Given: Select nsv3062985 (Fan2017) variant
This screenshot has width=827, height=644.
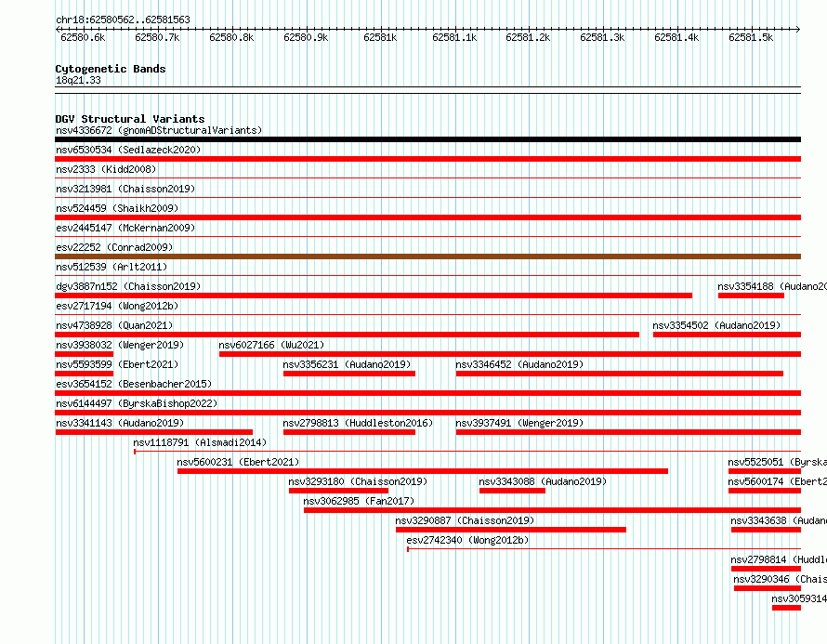Looking at the screenshot, I should [360, 501].
